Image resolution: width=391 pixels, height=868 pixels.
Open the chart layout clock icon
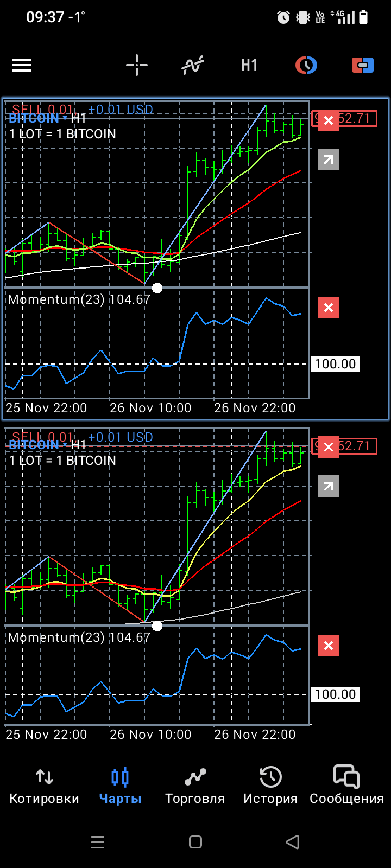[x=306, y=66]
